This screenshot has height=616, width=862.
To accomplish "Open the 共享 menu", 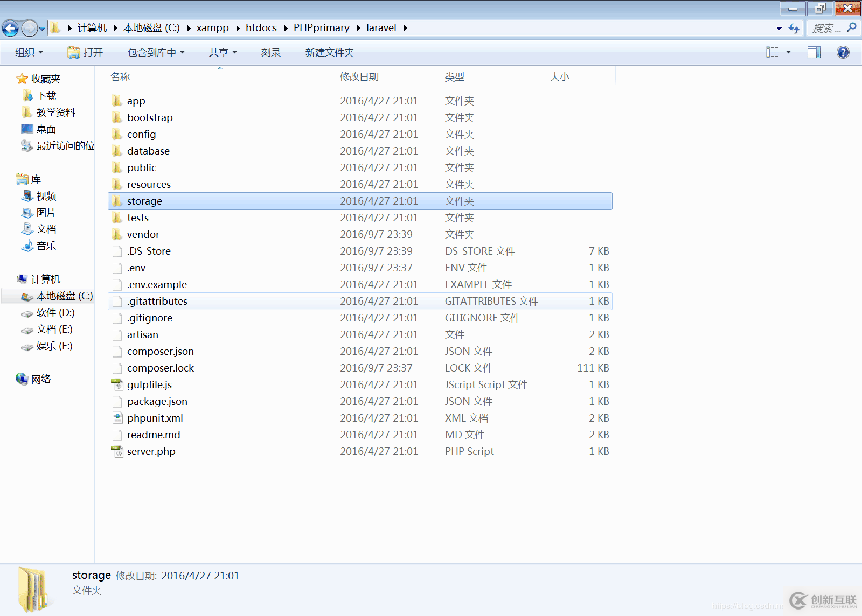I will 223,52.
